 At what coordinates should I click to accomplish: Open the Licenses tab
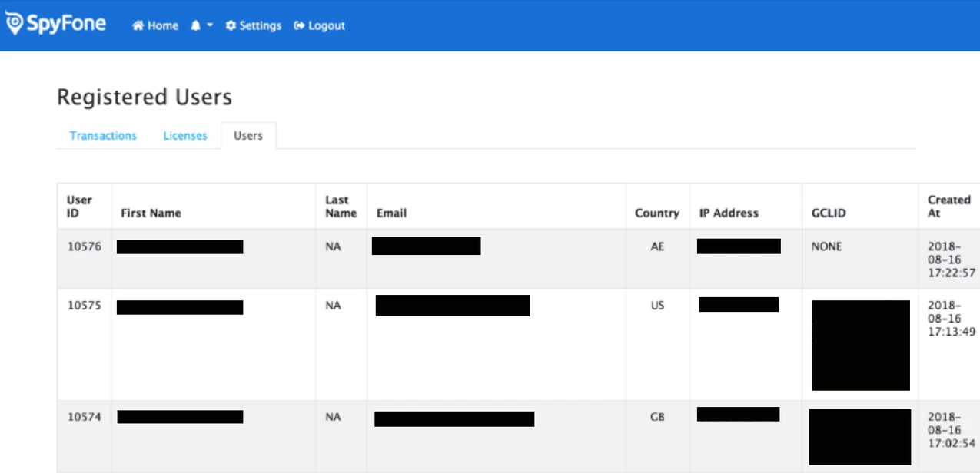(x=185, y=136)
